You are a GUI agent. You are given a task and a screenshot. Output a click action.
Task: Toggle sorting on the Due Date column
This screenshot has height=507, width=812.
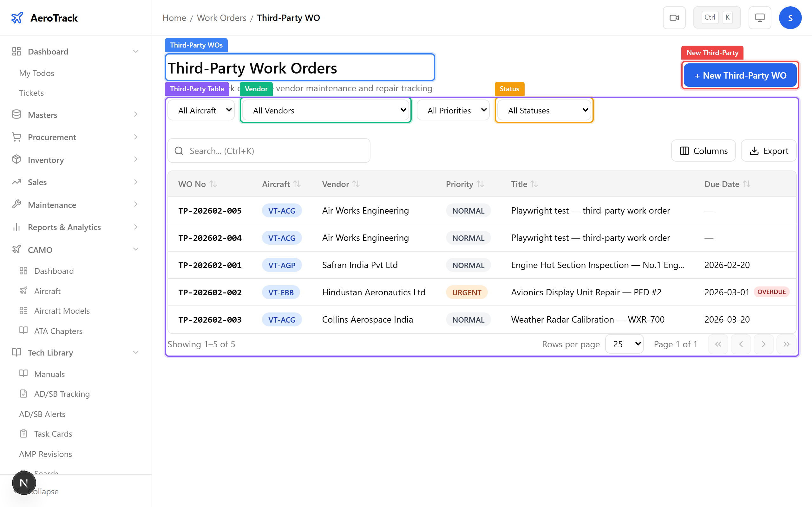point(747,184)
